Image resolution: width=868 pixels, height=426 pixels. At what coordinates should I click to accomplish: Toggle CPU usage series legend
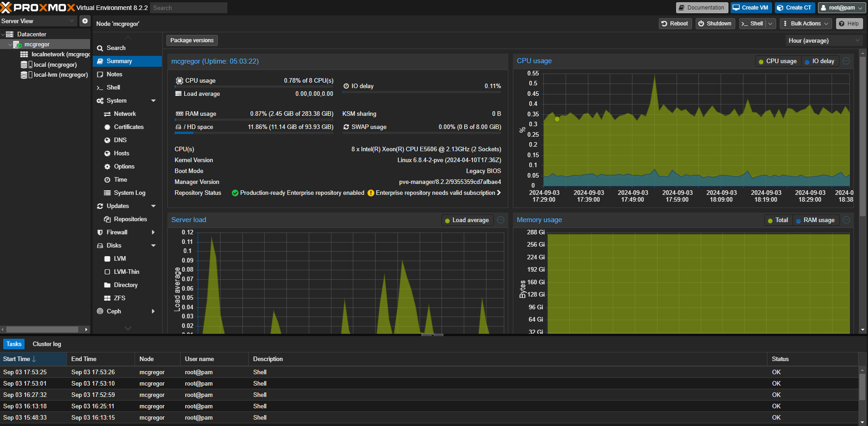point(778,61)
